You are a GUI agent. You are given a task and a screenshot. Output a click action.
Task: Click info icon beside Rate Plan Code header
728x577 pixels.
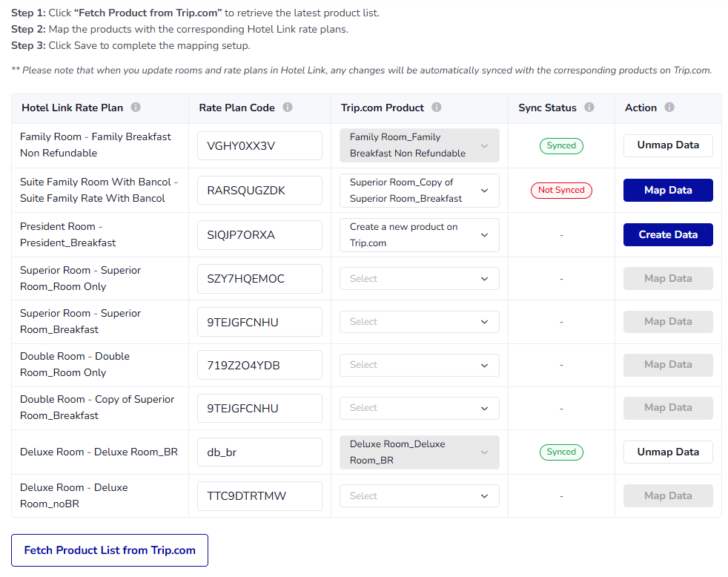pos(288,108)
